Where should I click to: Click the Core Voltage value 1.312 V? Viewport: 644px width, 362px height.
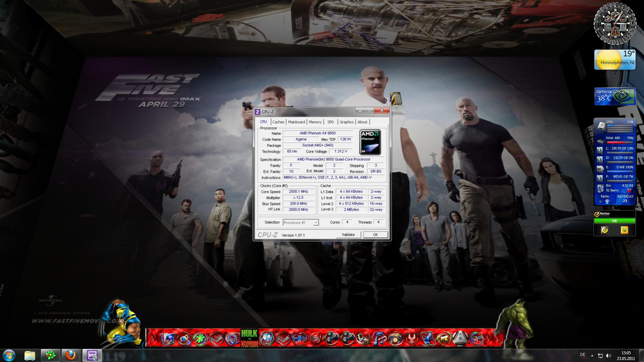click(x=341, y=151)
